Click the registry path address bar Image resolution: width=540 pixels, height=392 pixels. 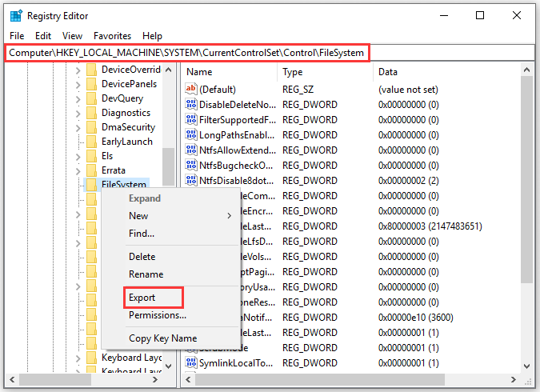tap(270, 53)
